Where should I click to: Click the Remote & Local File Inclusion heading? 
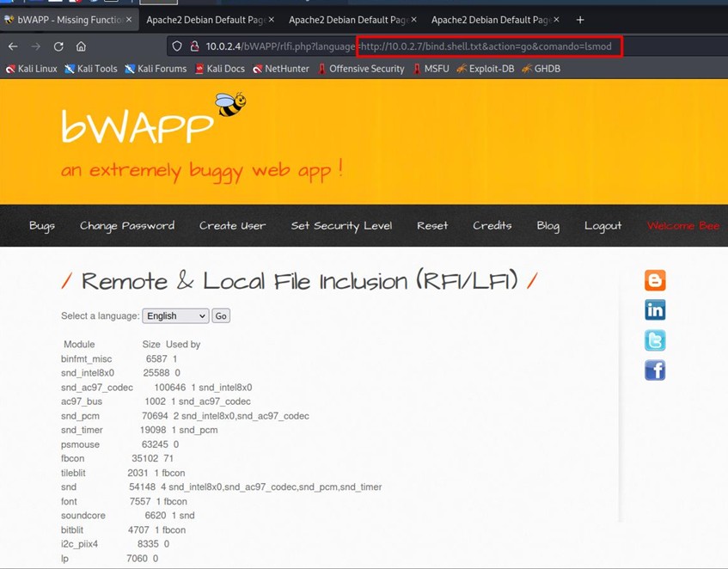click(x=299, y=281)
